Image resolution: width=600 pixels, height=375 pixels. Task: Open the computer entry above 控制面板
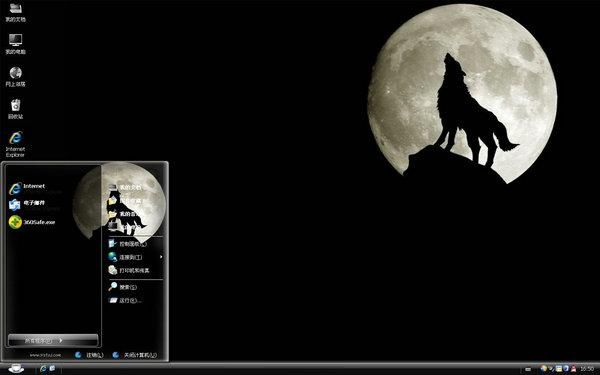click(x=124, y=227)
